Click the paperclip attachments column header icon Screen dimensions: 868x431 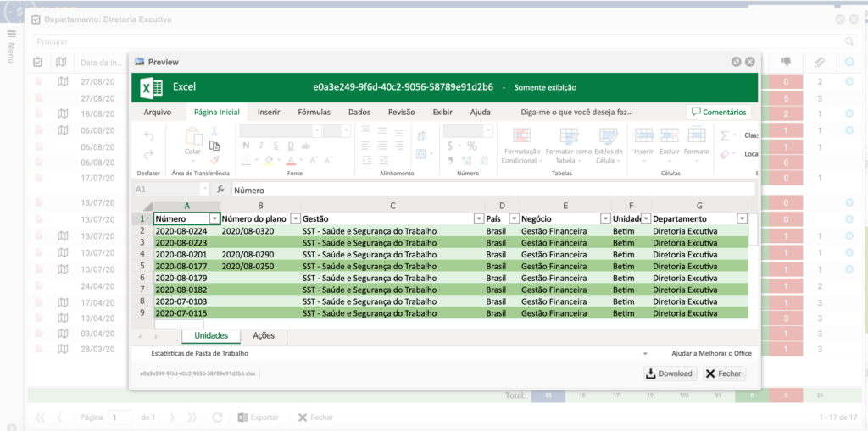pyautogui.click(x=820, y=63)
